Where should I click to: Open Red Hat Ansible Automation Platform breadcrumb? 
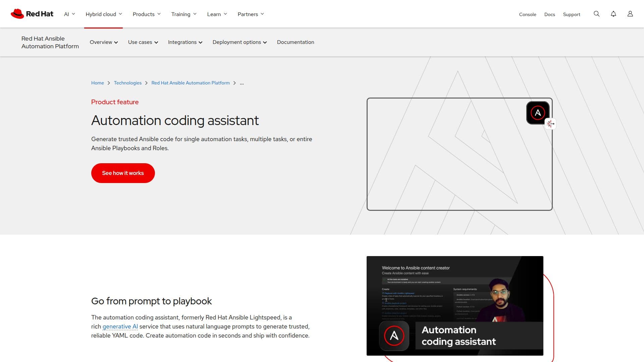point(191,83)
